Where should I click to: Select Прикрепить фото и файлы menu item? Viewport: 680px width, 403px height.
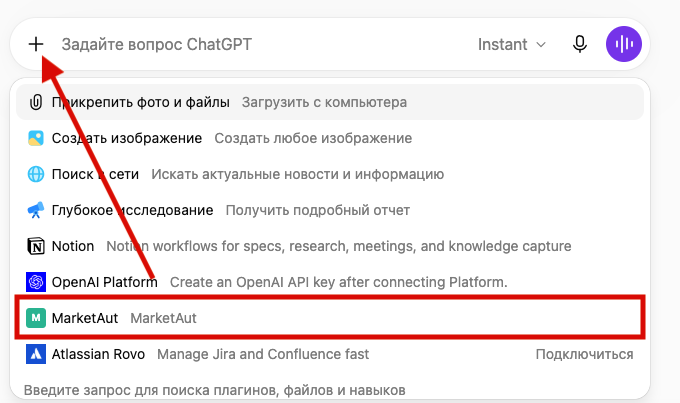point(330,102)
